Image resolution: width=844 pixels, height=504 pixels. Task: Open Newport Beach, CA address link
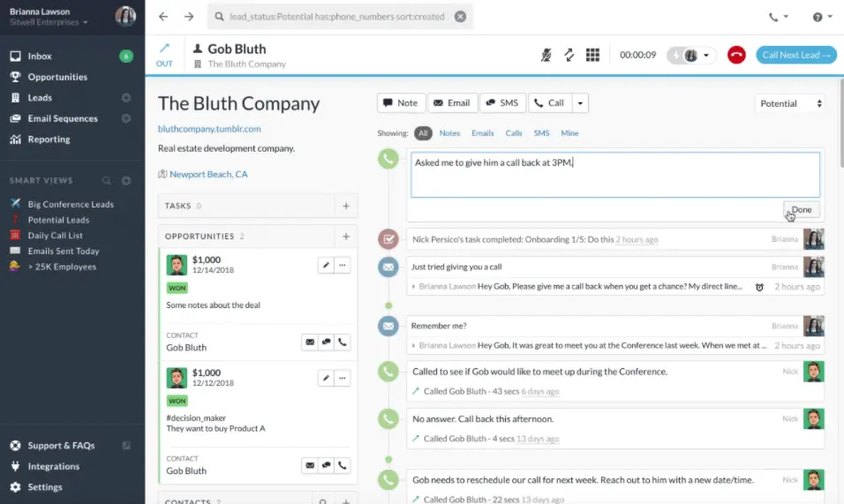pos(208,174)
